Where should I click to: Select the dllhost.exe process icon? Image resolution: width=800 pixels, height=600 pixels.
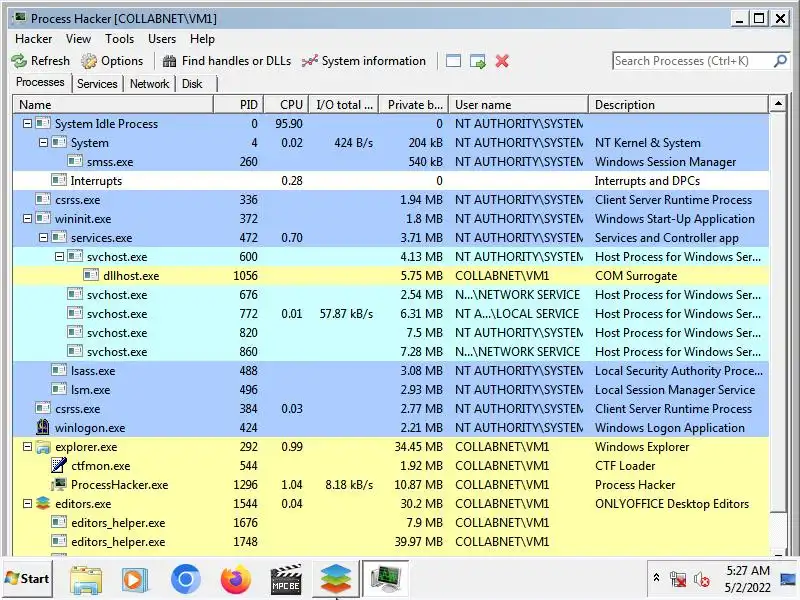coord(91,276)
